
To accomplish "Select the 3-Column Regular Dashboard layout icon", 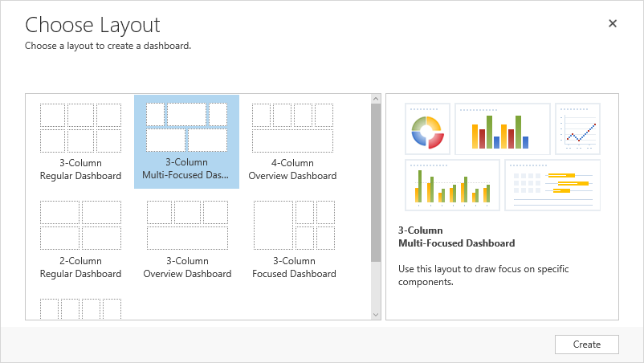I will (x=80, y=128).
